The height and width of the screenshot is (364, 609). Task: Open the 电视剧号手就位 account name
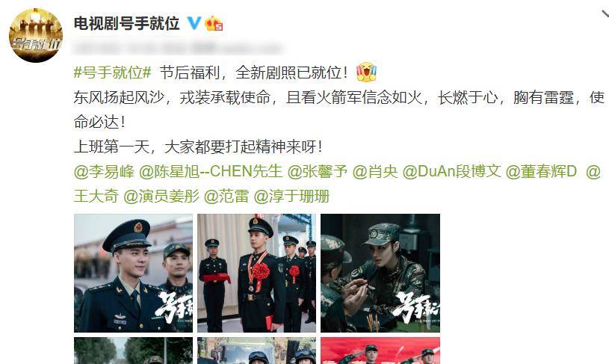[126, 23]
